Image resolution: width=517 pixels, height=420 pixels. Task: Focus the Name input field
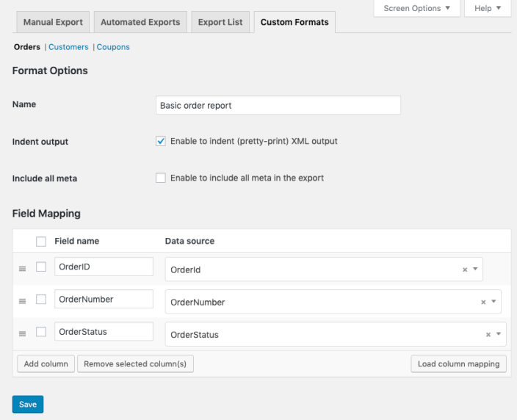[x=278, y=105]
